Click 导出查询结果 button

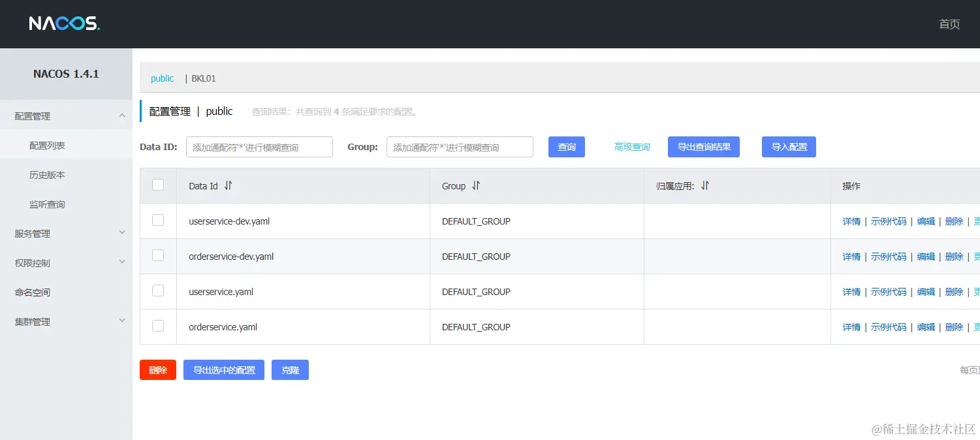704,147
